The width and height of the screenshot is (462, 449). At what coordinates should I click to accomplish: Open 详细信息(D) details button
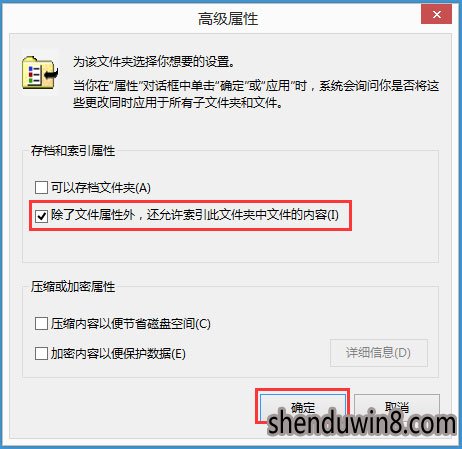point(379,353)
